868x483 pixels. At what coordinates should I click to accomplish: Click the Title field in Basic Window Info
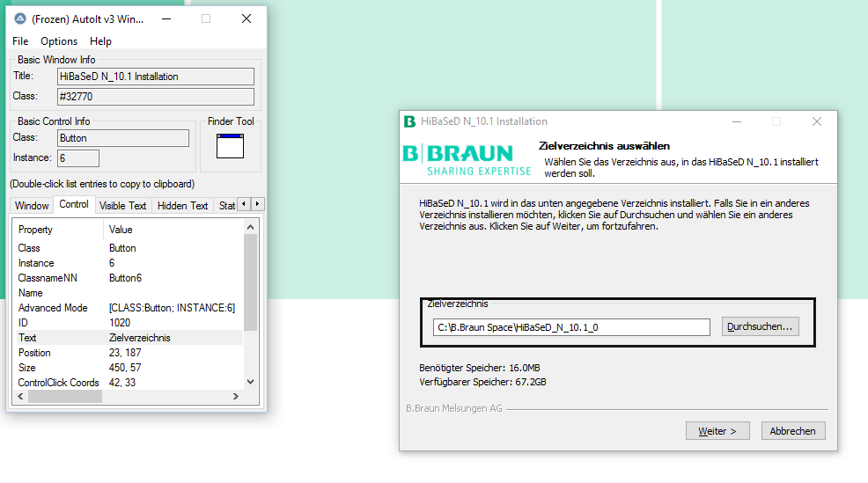(x=156, y=77)
